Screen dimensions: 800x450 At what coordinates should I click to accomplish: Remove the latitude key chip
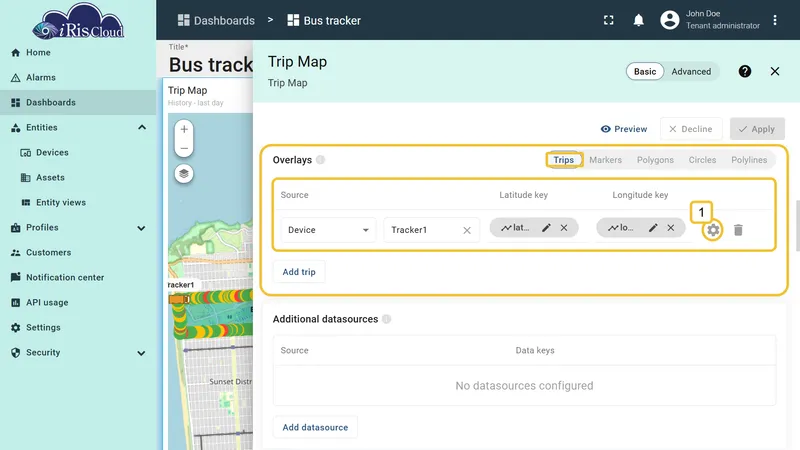[564, 228]
